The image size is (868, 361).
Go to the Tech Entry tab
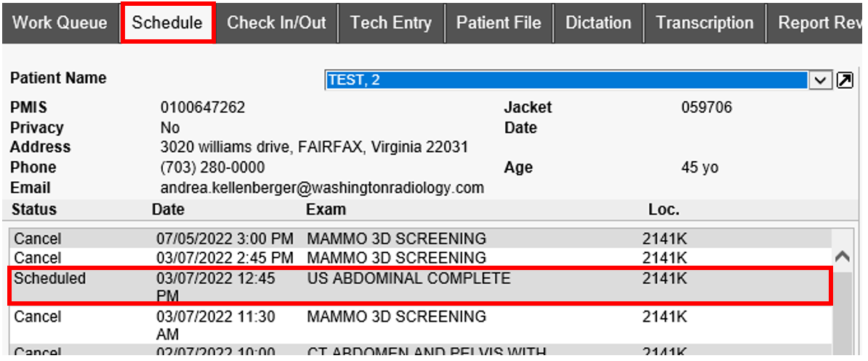coord(391,23)
